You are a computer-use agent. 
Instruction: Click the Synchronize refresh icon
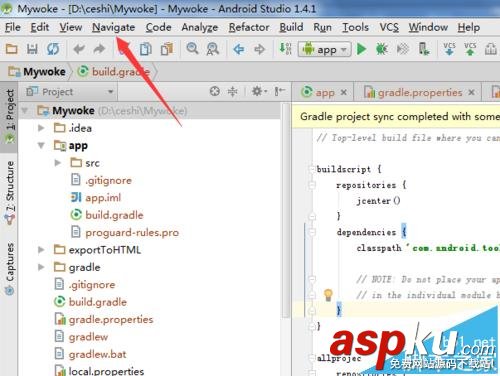pos(53,49)
